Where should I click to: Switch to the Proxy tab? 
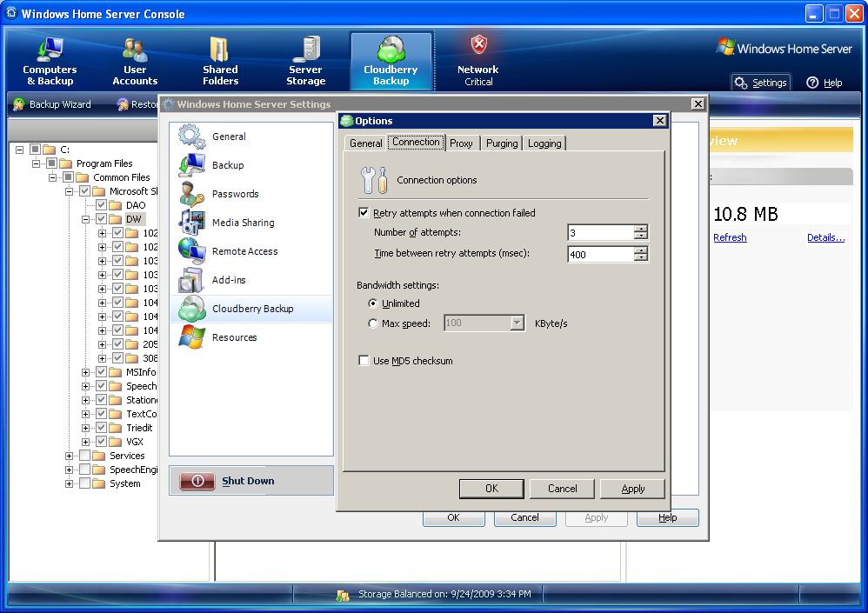coord(461,143)
